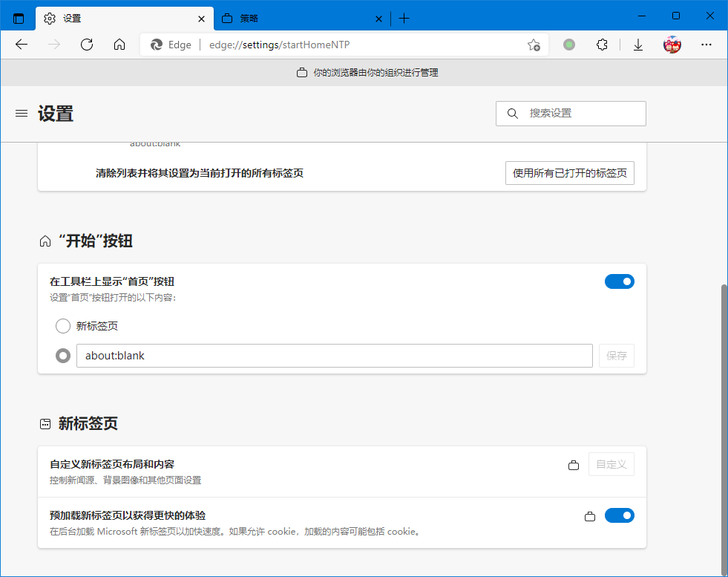Viewport: 728px width, 577px height.
Task: Open the Downloads arrow icon
Action: coord(638,45)
